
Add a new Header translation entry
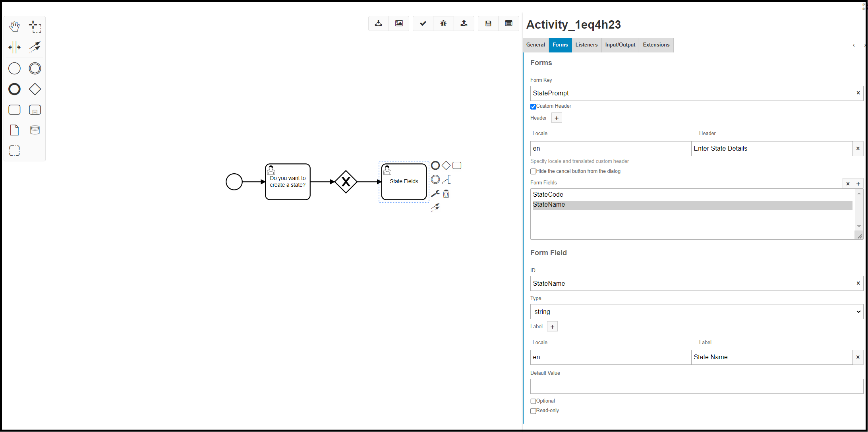point(557,118)
